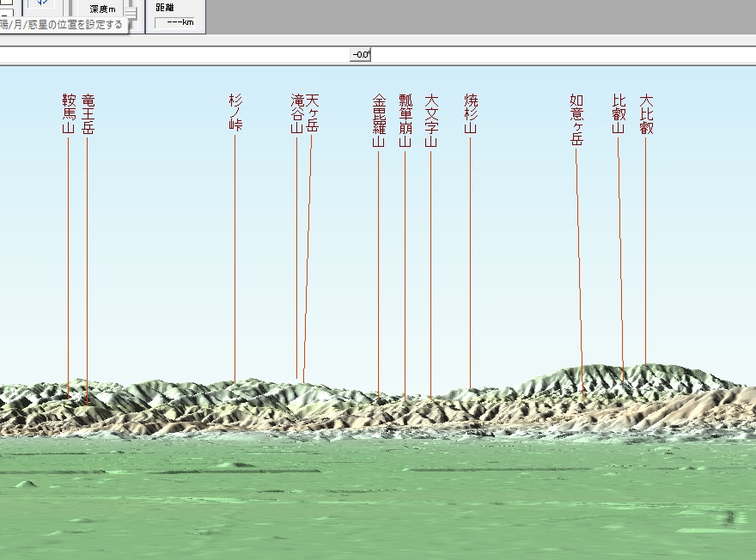
Task: Select the 鞍馬山 mountain label
Action: (x=69, y=114)
